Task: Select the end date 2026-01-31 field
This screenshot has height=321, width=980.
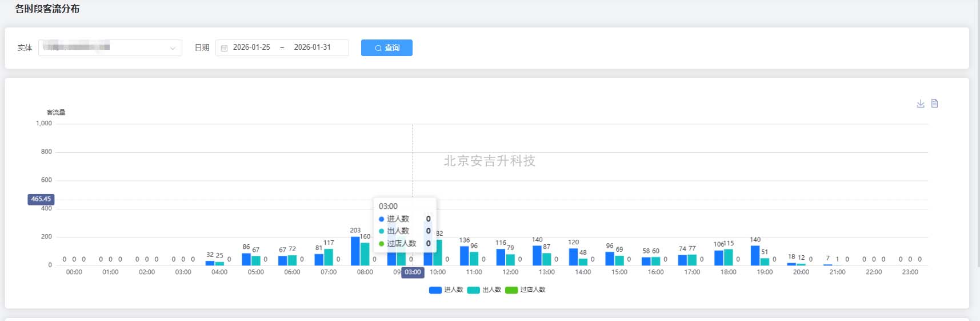Action: pos(312,47)
